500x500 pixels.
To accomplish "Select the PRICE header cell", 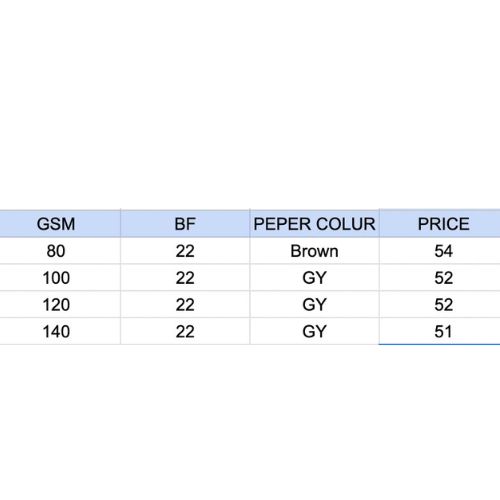I will 440,224.
